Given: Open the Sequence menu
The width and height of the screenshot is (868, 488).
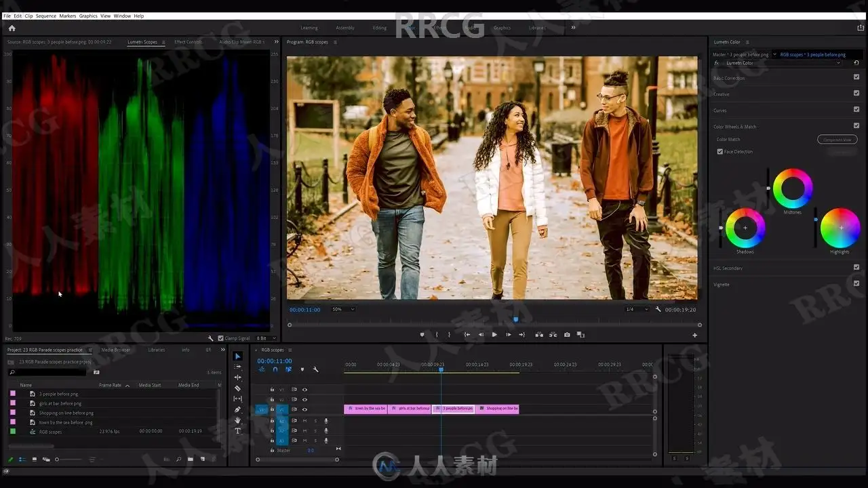Looking at the screenshot, I should pos(46,16).
